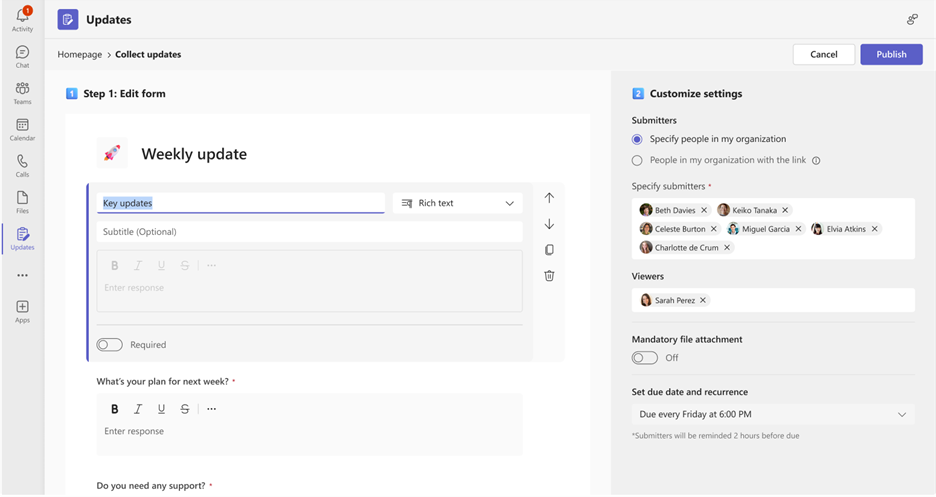This screenshot has height=497, width=936.
Task: Remove Beth Davies from submitters
Action: pyautogui.click(x=704, y=210)
